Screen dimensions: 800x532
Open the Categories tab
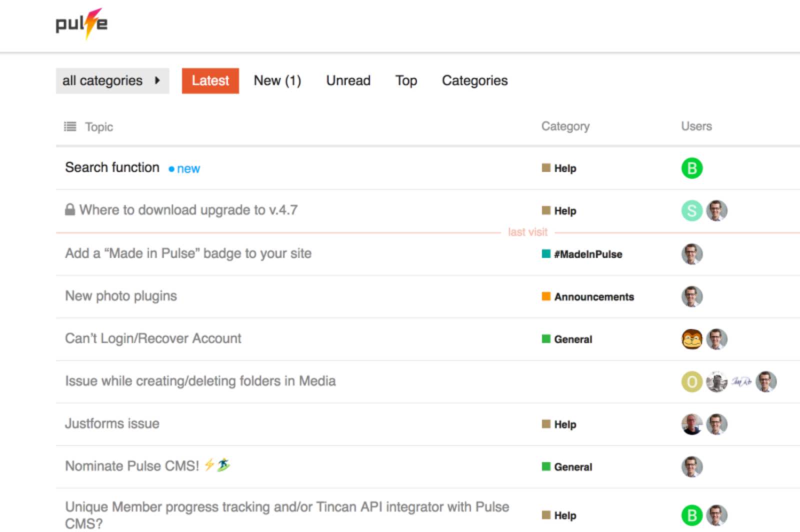point(475,81)
